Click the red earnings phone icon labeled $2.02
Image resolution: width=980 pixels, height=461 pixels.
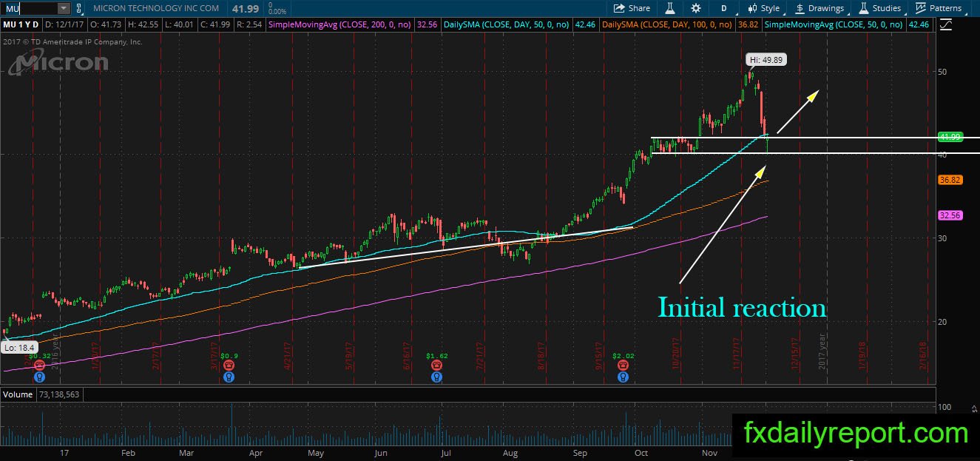pyautogui.click(x=624, y=366)
